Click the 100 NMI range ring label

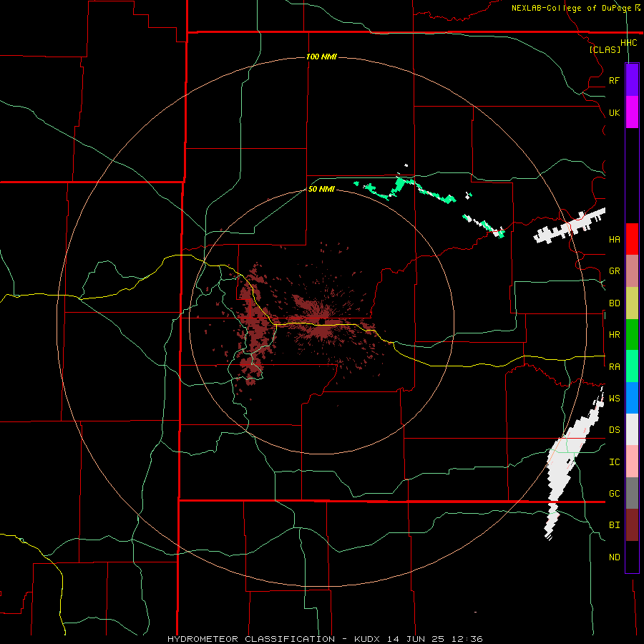coord(321,57)
